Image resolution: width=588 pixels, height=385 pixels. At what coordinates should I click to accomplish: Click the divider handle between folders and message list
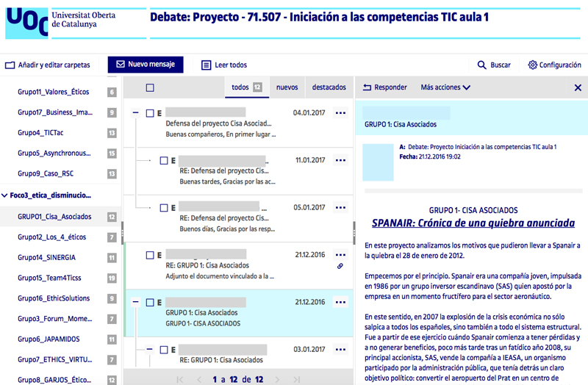pyautogui.click(x=122, y=233)
